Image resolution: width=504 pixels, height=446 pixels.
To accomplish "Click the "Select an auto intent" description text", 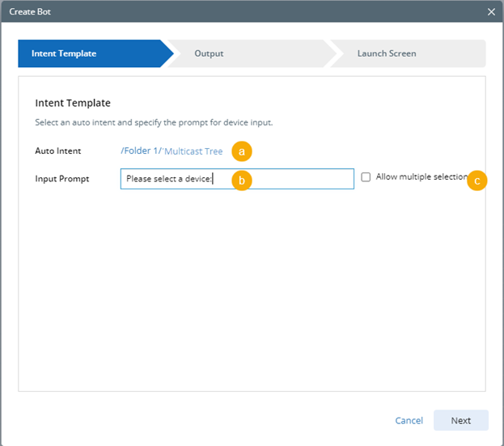I will (154, 123).
